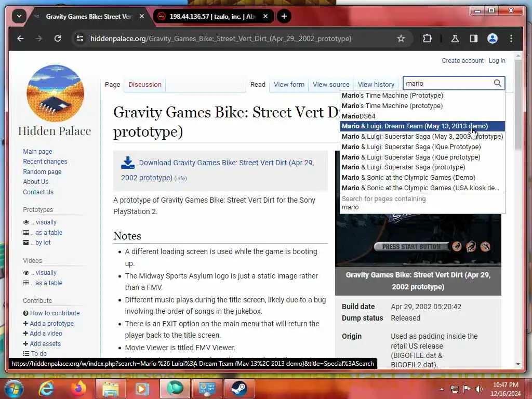The image size is (532, 399).
Task: Choose the MarioDS64 suggestion
Action: pos(422,116)
